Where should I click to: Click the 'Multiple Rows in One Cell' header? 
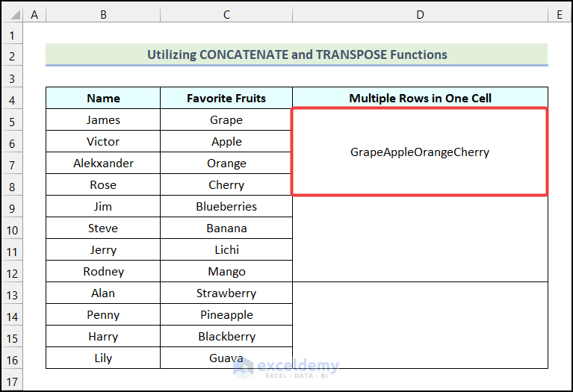[421, 98]
